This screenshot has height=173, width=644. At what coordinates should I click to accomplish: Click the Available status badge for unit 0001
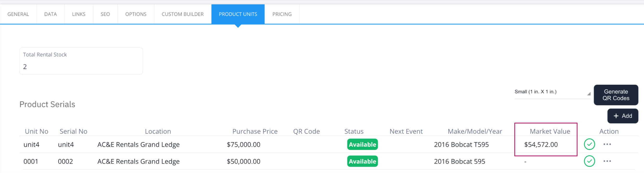point(363,161)
